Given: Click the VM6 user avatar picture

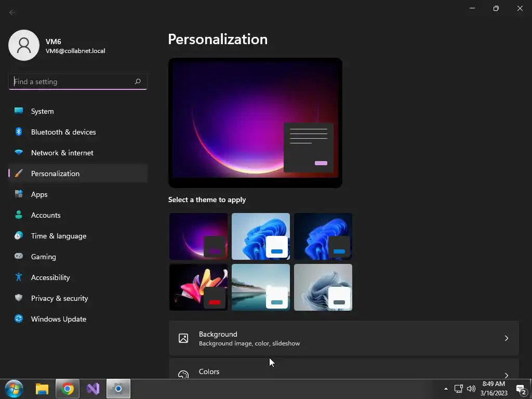Looking at the screenshot, I should [24, 45].
